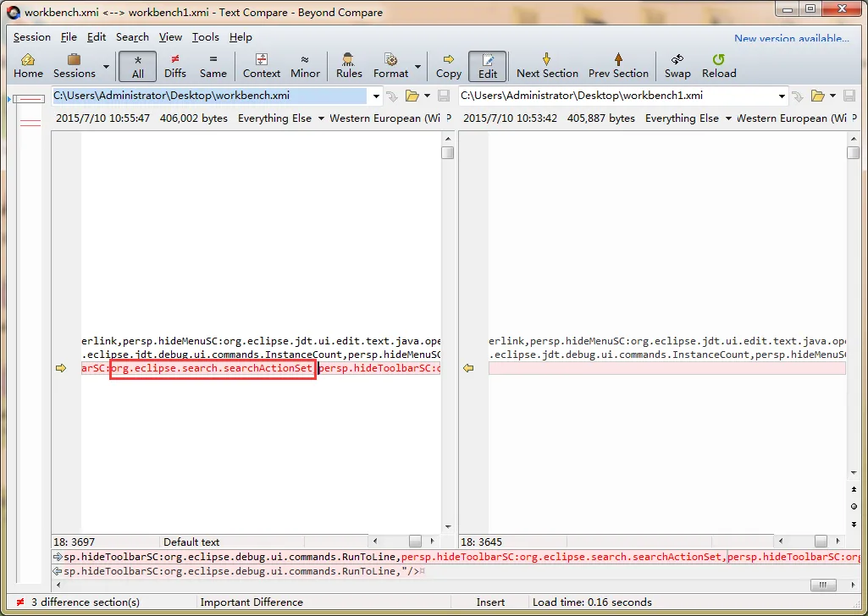The height and width of the screenshot is (616, 868).
Task: Jump to Prev Section
Action: [618, 66]
